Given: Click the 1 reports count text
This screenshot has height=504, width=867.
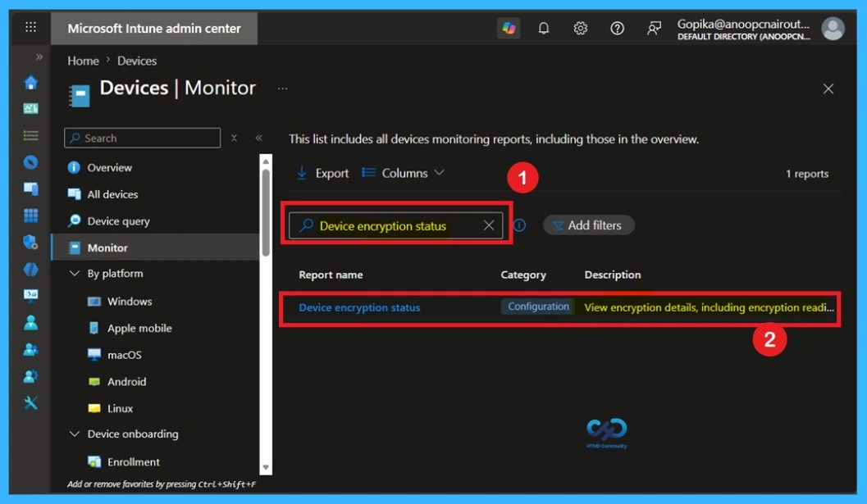Looking at the screenshot, I should [807, 174].
